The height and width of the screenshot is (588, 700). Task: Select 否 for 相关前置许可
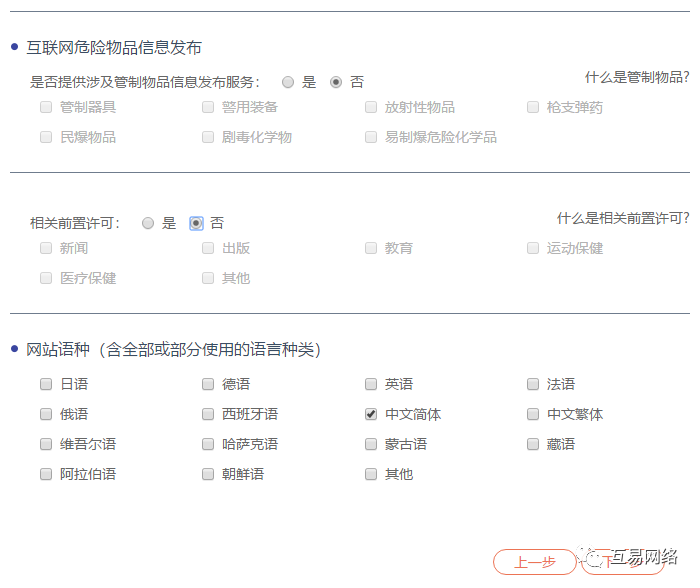tap(196, 223)
